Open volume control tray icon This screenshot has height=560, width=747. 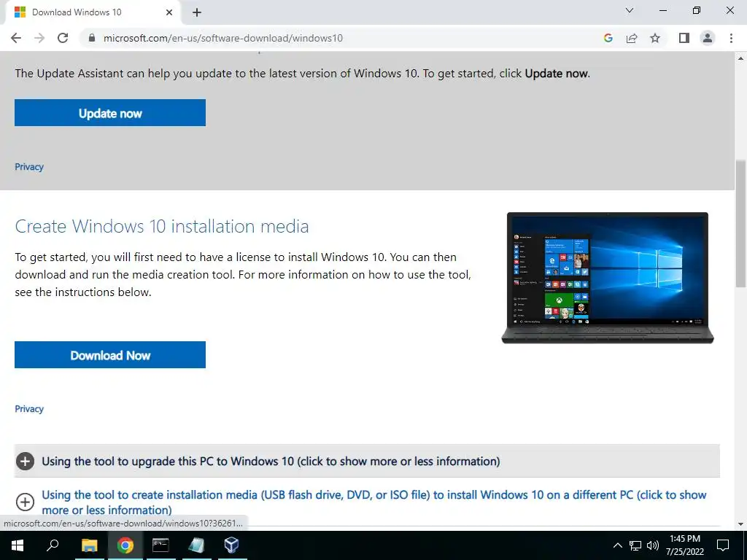pos(653,545)
